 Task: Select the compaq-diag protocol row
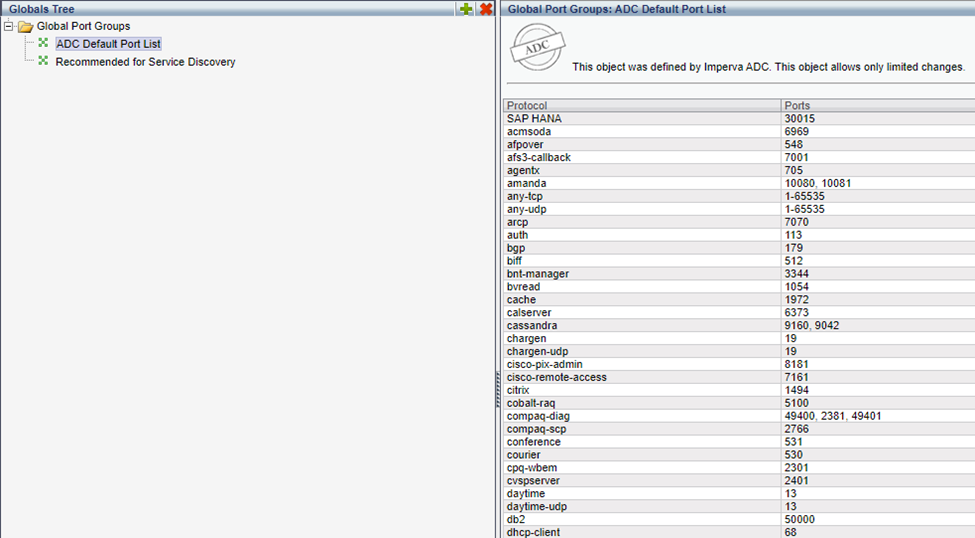pyautogui.click(x=739, y=416)
